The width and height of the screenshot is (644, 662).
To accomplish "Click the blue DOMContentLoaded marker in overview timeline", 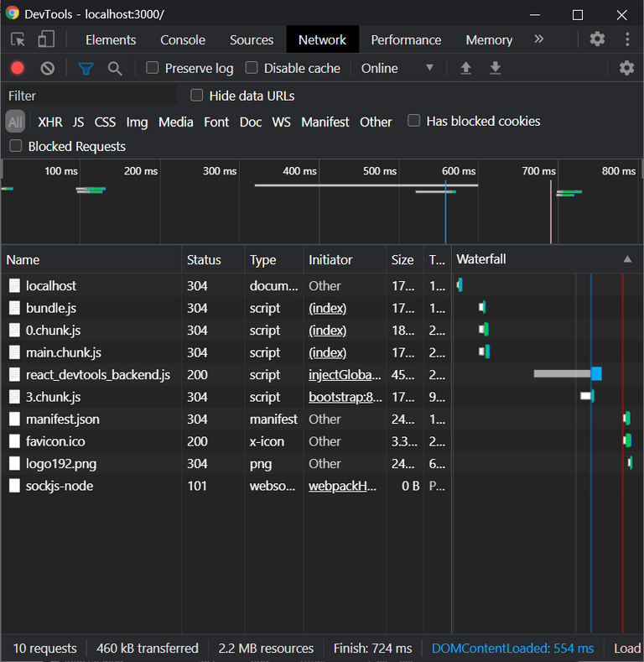I will tap(445, 212).
